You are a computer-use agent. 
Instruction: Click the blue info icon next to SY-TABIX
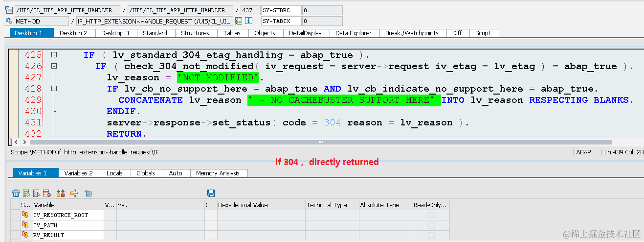coord(248,21)
